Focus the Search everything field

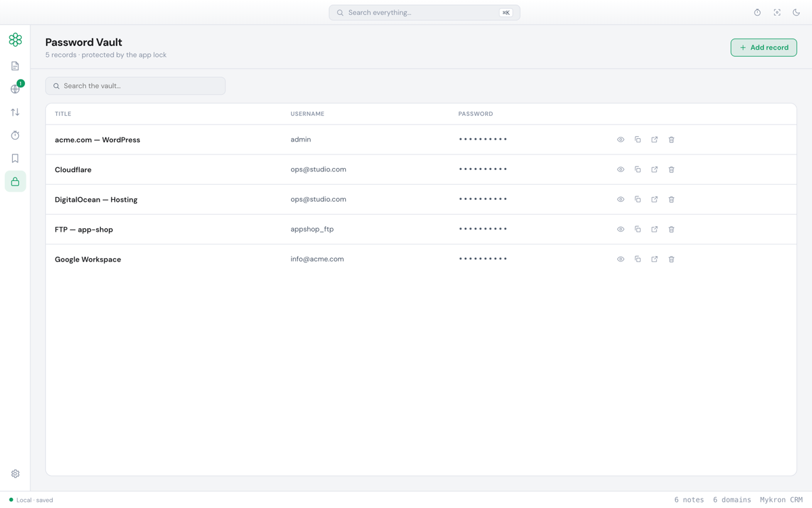(424, 12)
